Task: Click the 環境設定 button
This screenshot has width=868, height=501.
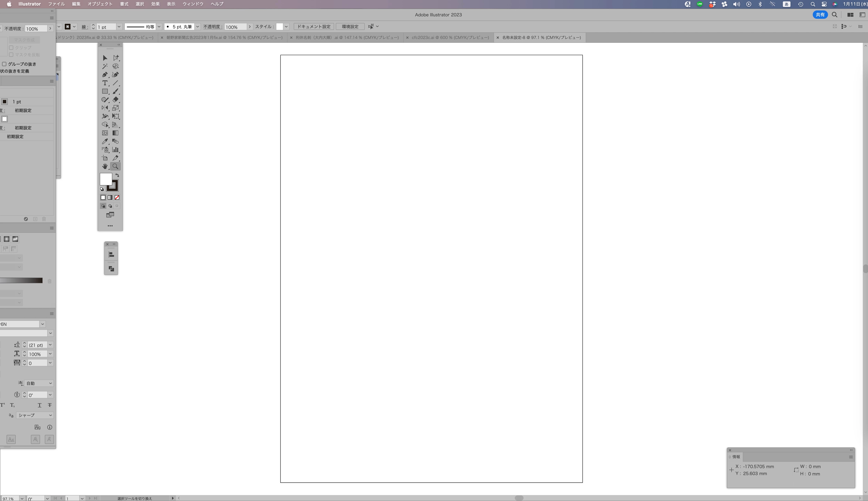Action: coord(350,26)
